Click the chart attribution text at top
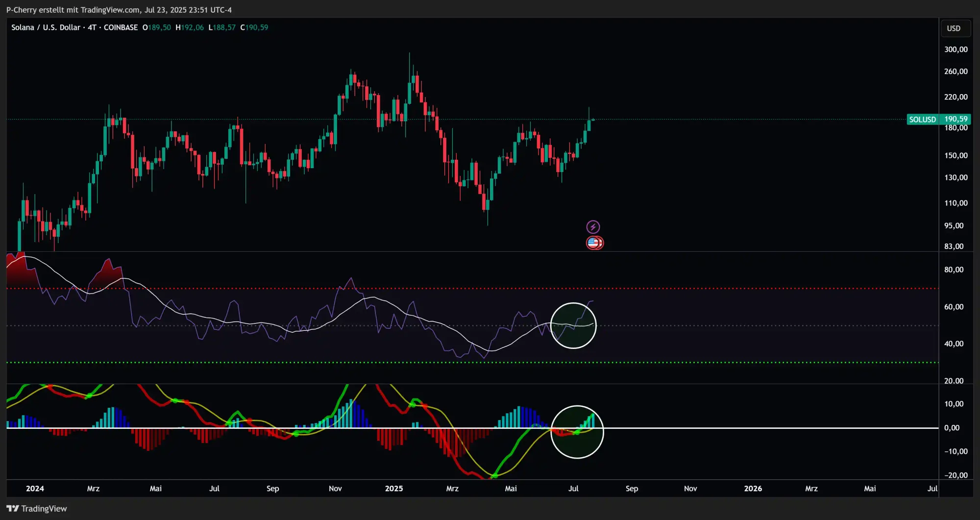 [x=119, y=10]
